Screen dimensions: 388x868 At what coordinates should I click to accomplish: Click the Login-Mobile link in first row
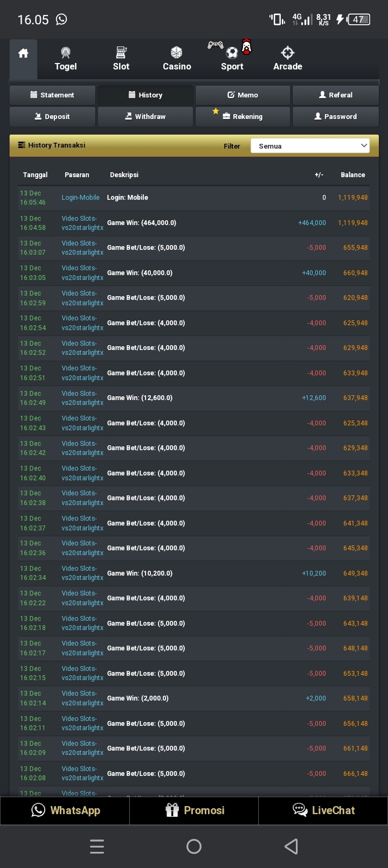click(80, 198)
